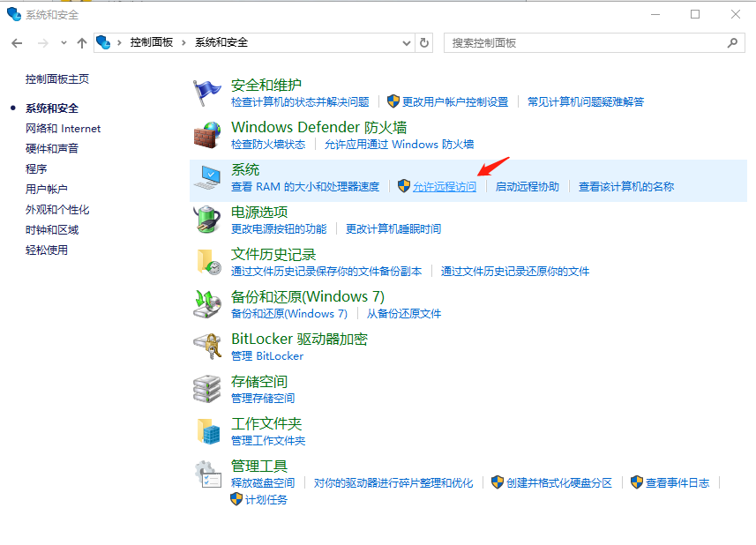Click the 备份和还原(Windows 7) disk icon
Viewport: 756px width, 545px height.
208,304
